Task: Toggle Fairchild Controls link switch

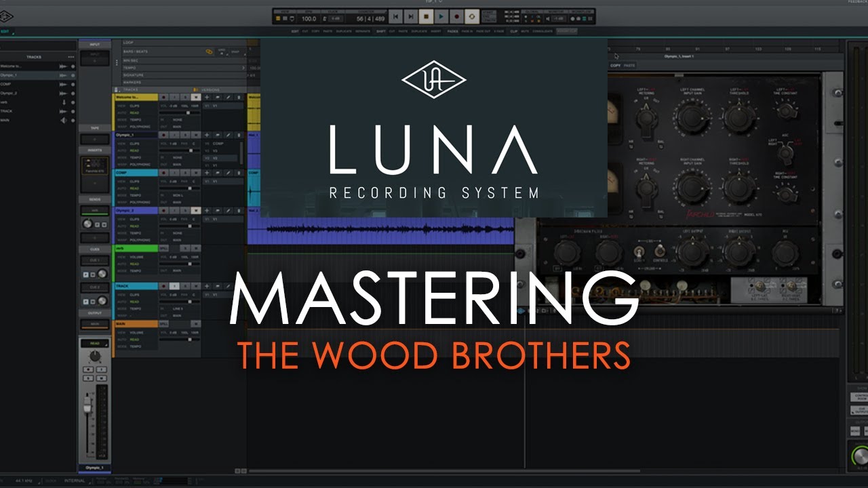Action: (660, 250)
